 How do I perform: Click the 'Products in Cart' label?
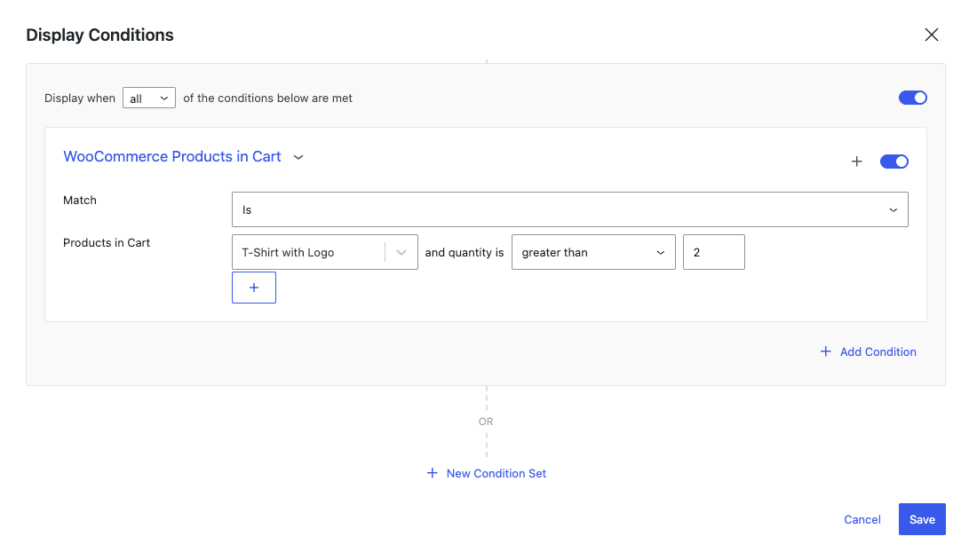click(x=107, y=242)
